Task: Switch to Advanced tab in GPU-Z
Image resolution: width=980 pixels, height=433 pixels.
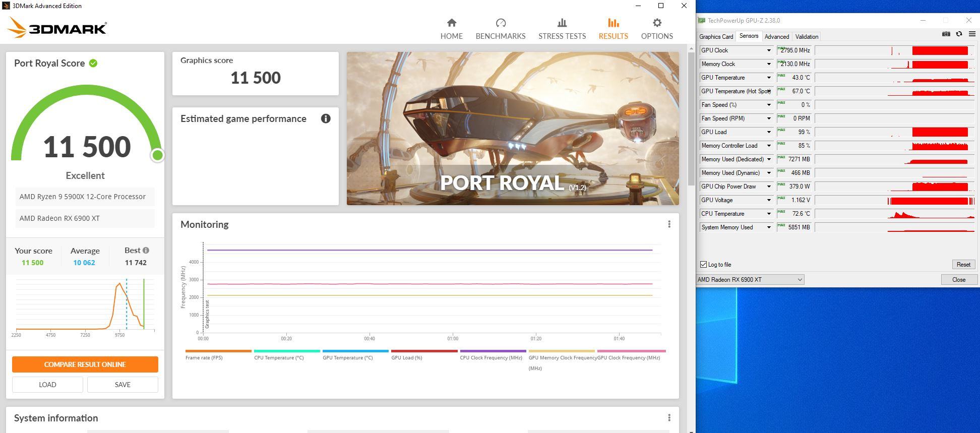Action: [x=776, y=37]
